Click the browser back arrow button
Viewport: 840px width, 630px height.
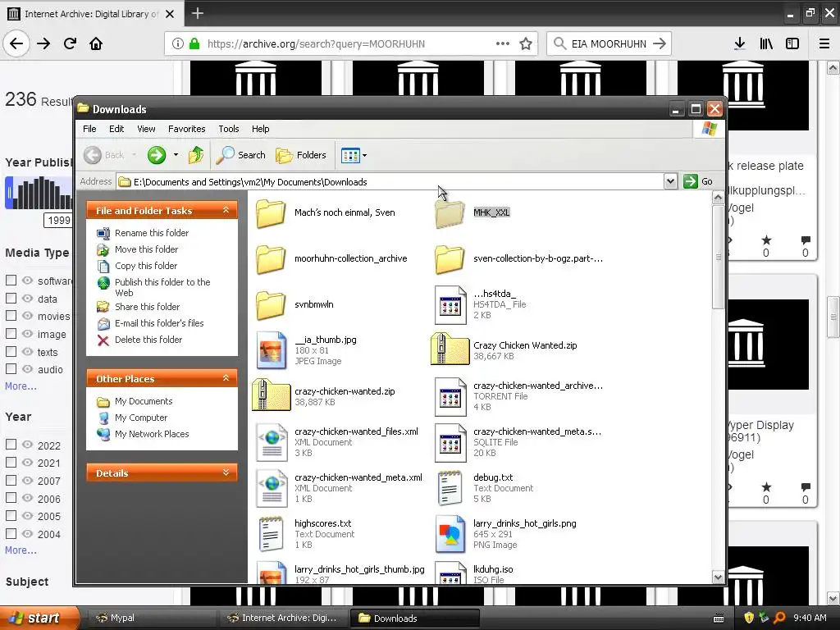coord(16,43)
